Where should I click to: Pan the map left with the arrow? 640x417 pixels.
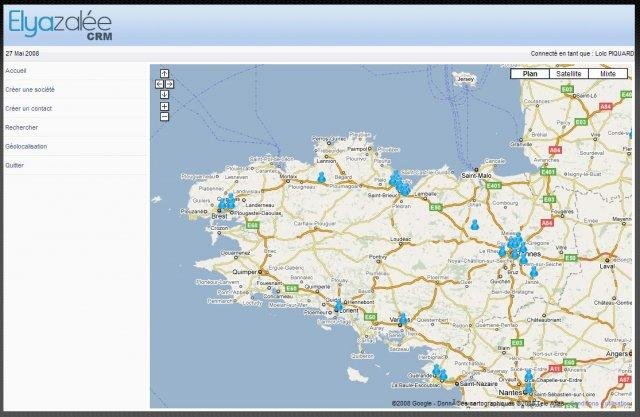point(159,84)
